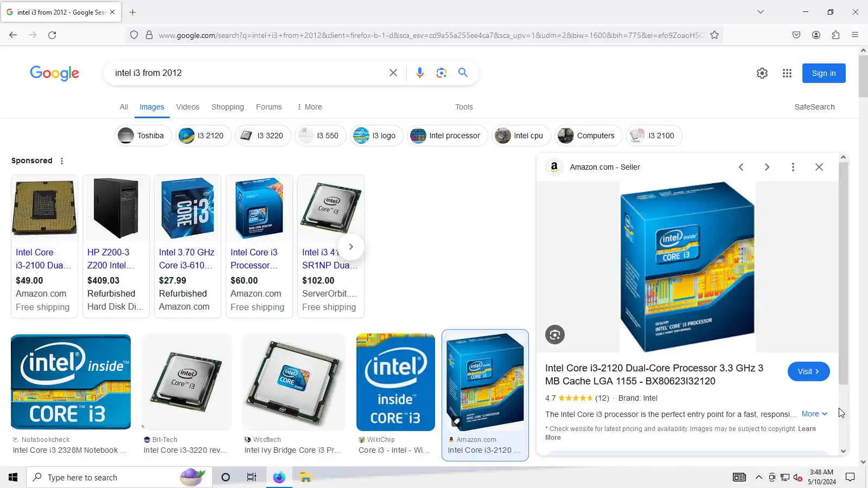Filter results by Intel processor chip
The width and height of the screenshot is (868, 488).
point(448,136)
